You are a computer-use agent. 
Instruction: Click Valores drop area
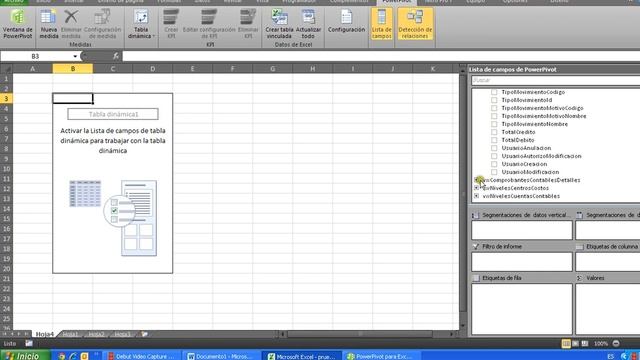(608, 309)
